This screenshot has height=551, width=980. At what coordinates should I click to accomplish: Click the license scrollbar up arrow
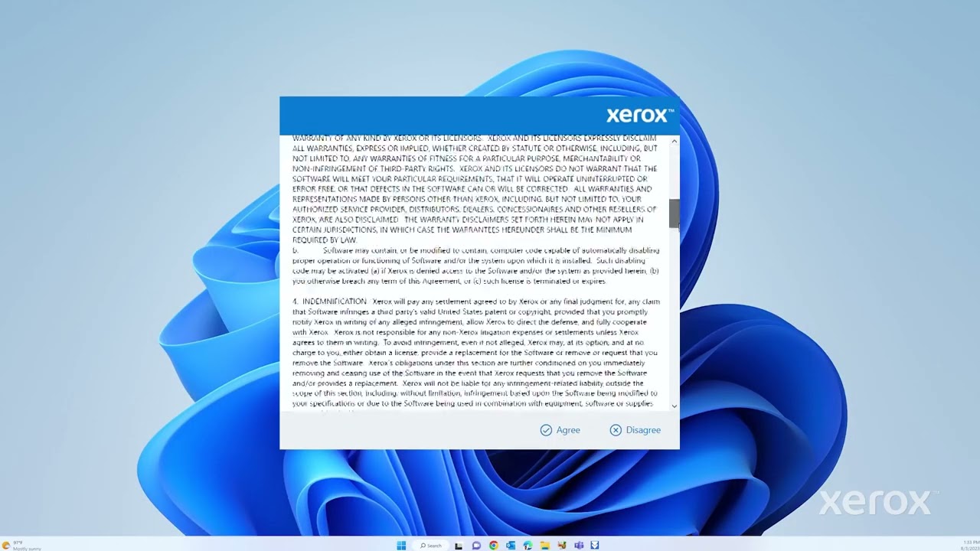[675, 141]
